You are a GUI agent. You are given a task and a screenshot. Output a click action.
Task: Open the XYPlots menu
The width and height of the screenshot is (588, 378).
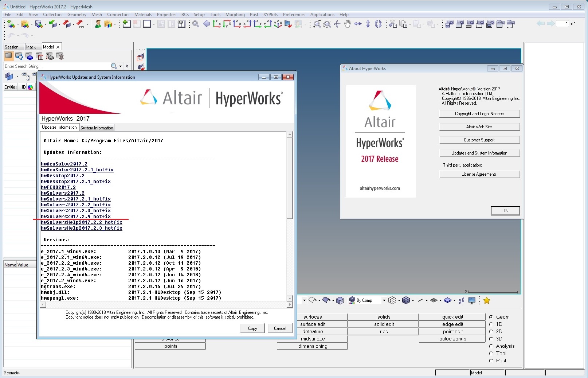(x=271, y=15)
